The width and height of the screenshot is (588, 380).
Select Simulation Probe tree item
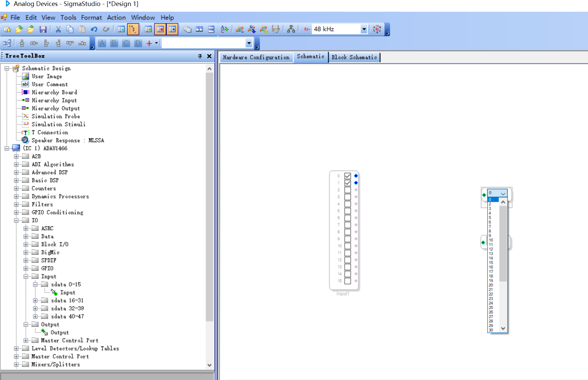coord(56,116)
